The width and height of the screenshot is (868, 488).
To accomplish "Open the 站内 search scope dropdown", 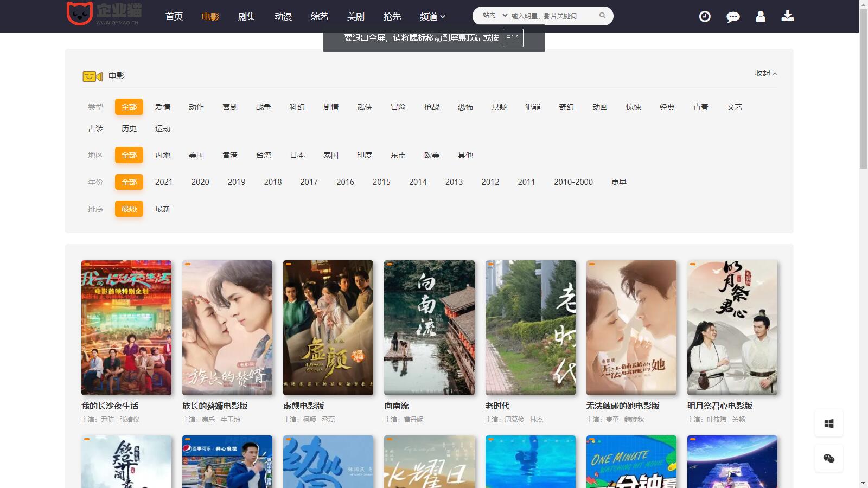I will [494, 16].
